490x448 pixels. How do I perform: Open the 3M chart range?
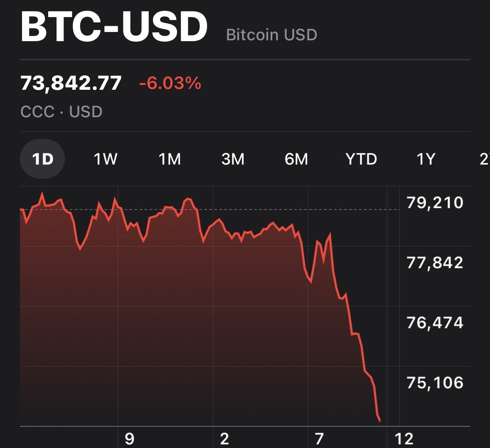point(233,159)
